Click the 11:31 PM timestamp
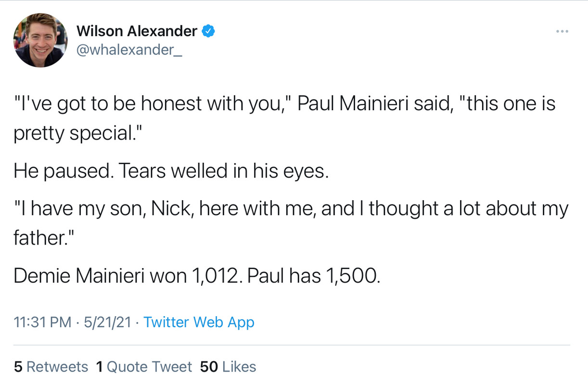 pos(42,322)
